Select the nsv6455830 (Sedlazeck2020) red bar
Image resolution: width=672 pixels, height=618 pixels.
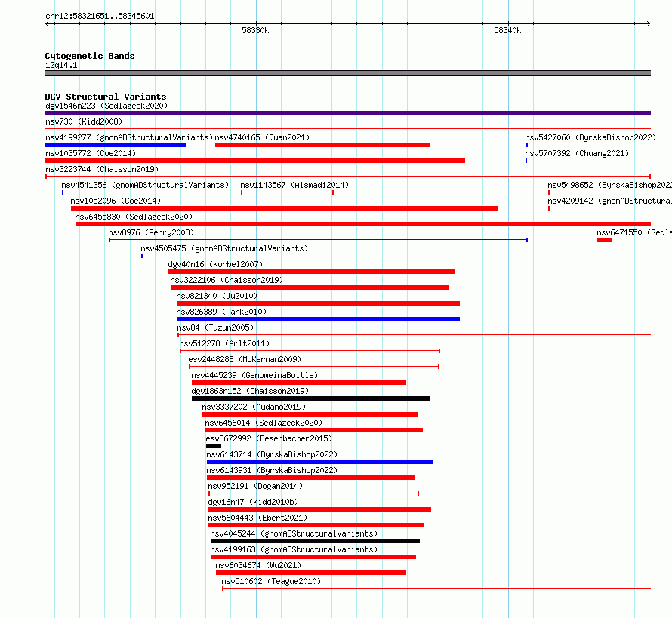(x=363, y=224)
